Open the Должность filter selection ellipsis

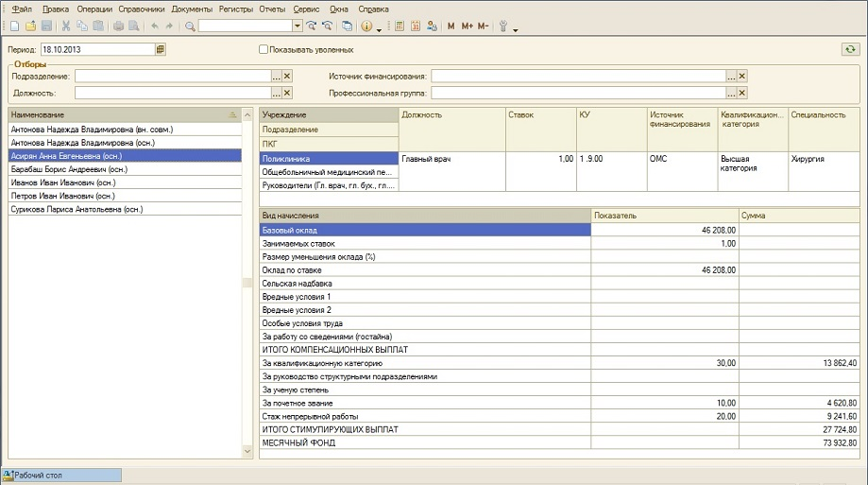(x=276, y=93)
